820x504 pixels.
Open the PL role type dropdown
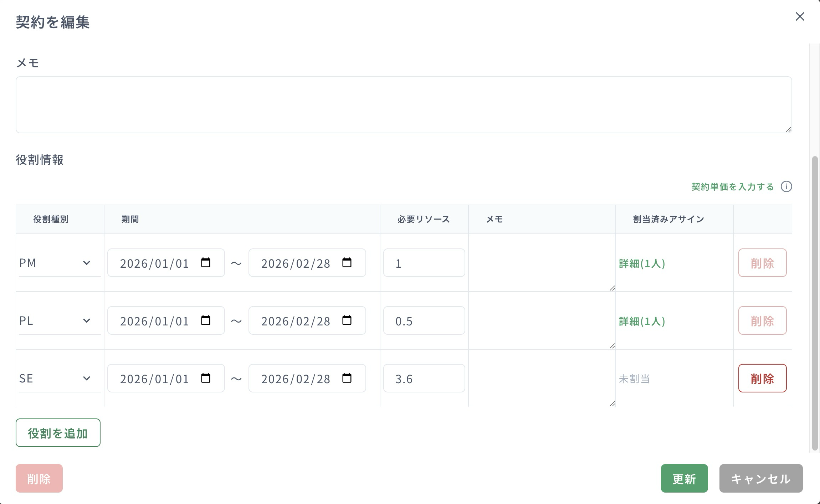(x=60, y=321)
